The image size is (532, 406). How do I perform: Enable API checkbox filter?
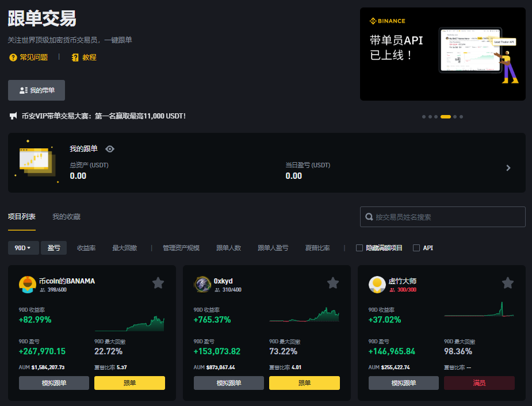pyautogui.click(x=416, y=248)
